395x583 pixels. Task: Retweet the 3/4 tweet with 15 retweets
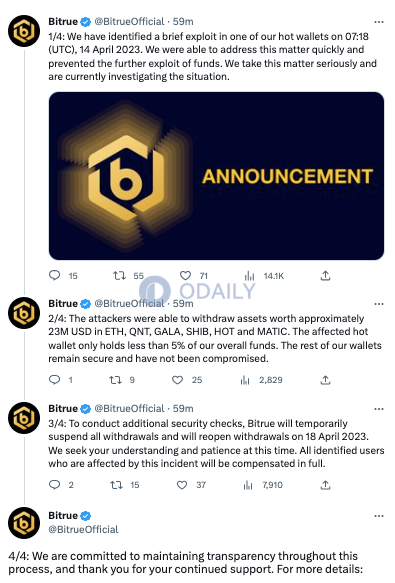click(116, 485)
